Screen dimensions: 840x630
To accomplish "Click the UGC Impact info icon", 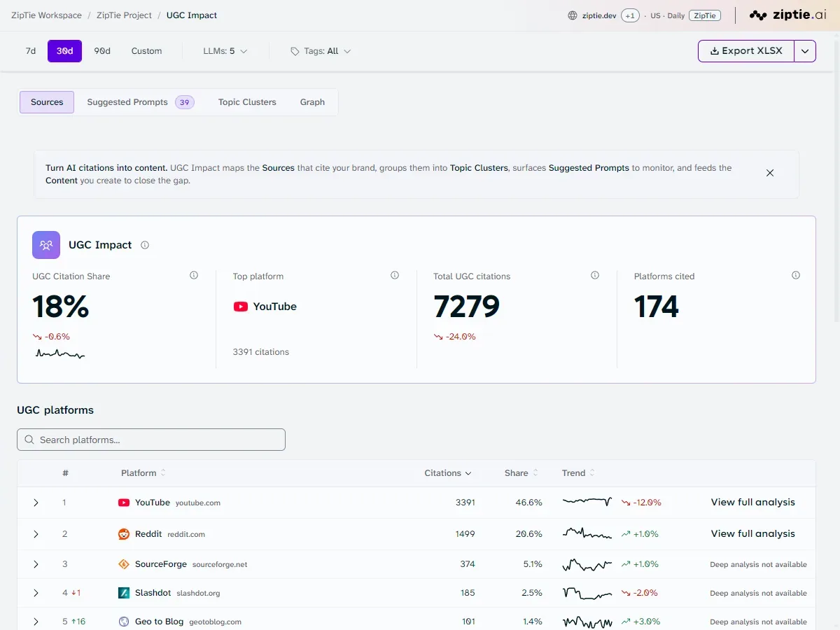I will 145,245.
